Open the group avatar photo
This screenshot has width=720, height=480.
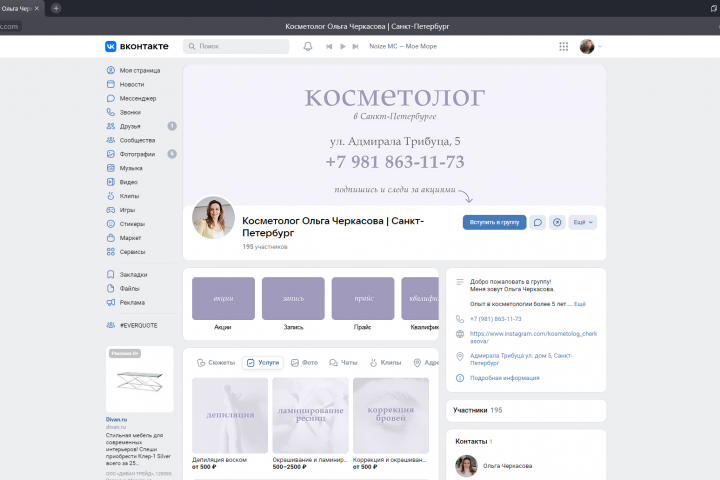point(214,218)
